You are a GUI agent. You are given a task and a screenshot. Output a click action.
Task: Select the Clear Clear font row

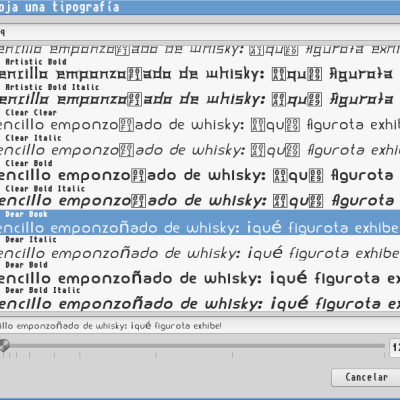click(200, 121)
